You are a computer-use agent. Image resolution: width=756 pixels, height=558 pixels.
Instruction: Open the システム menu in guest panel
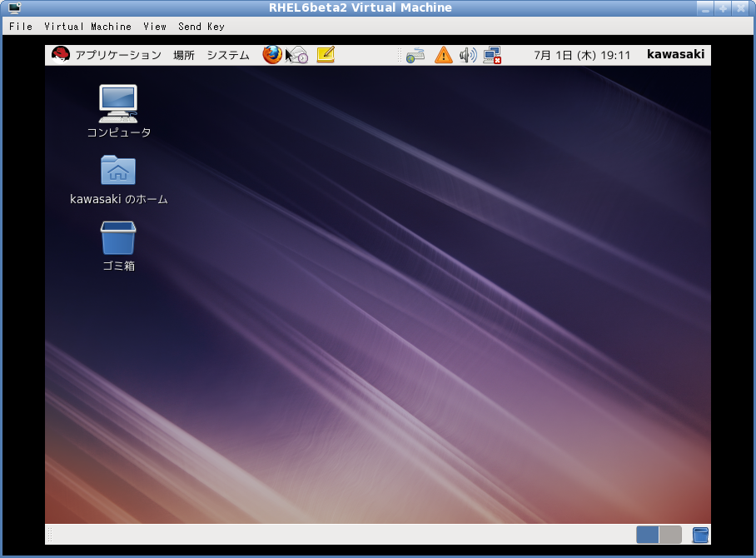coord(228,55)
